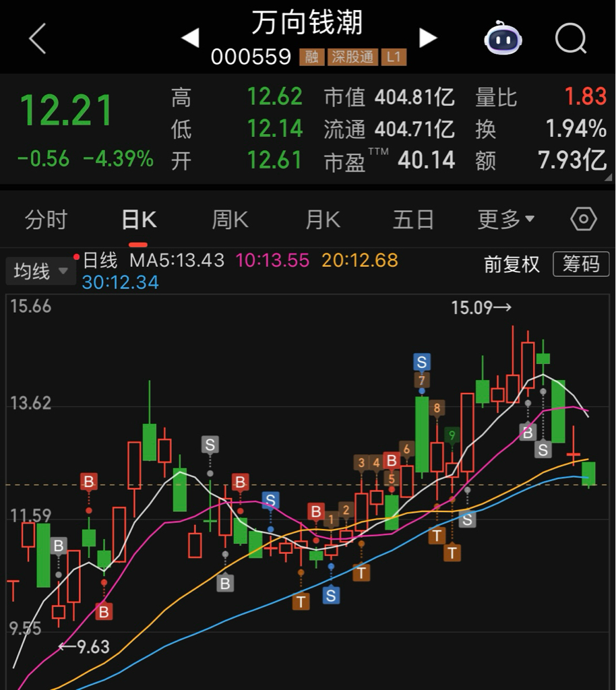Switch to 月K chart
Screen dimensions: 616x690
click(x=323, y=220)
